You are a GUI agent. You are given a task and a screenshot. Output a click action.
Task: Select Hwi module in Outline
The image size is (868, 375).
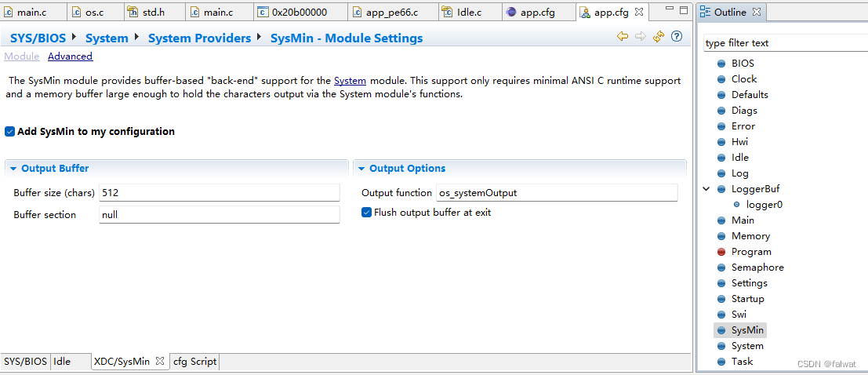tap(739, 142)
